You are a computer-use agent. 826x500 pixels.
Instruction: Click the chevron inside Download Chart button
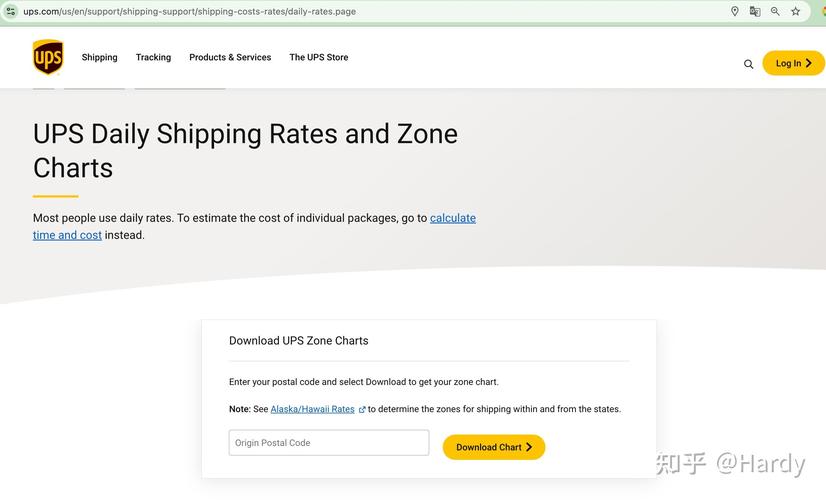point(529,447)
